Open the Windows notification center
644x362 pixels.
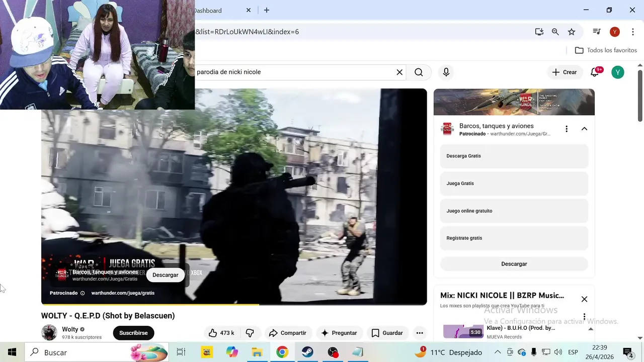[628, 352]
